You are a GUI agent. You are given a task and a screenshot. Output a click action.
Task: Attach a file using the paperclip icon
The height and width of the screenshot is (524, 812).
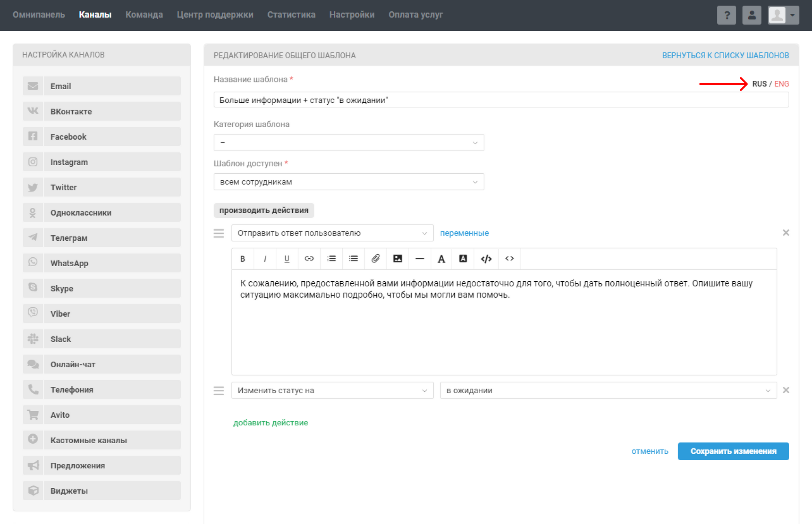(376, 259)
